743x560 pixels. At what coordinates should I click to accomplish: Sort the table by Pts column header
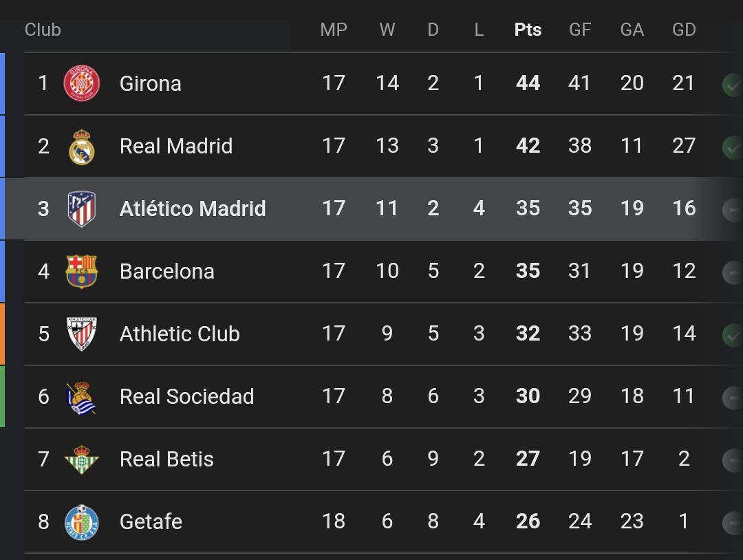[x=528, y=30]
